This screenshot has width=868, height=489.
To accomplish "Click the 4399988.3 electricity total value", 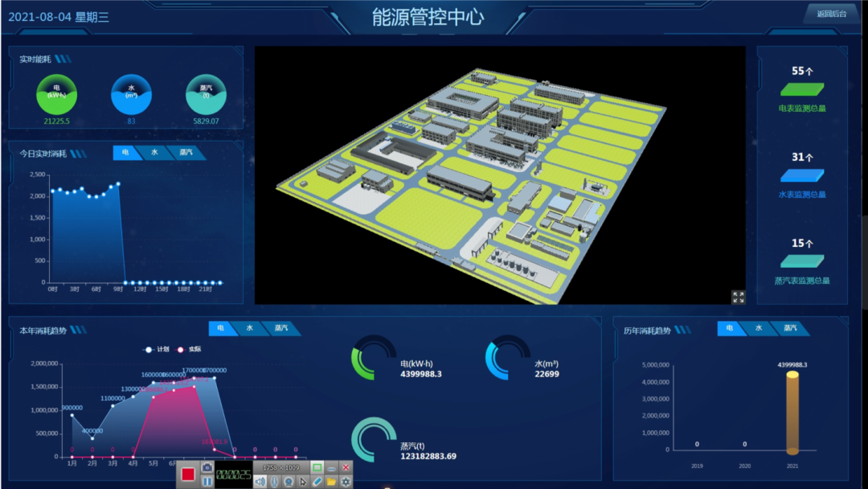I will (x=421, y=374).
